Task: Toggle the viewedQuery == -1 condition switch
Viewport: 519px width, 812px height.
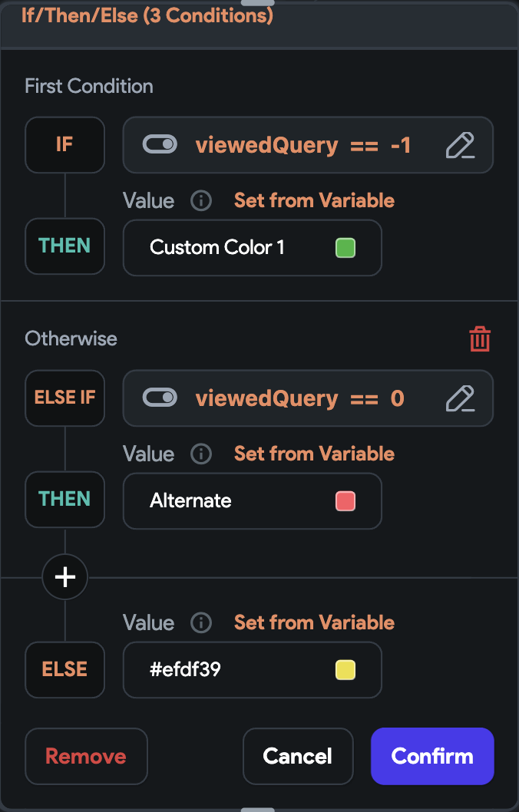Action: pos(161,144)
